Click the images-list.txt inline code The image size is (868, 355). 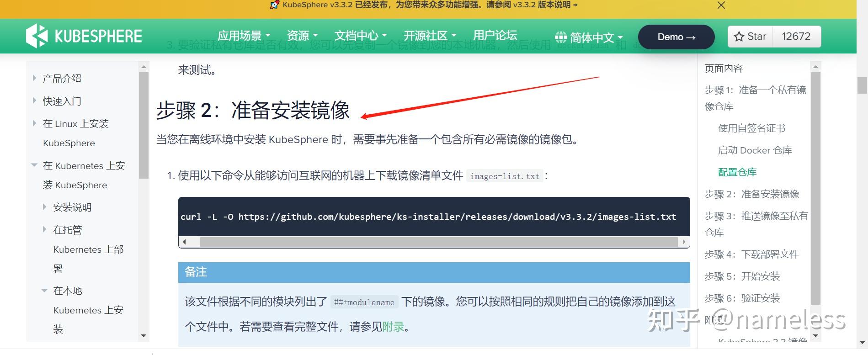(x=505, y=176)
